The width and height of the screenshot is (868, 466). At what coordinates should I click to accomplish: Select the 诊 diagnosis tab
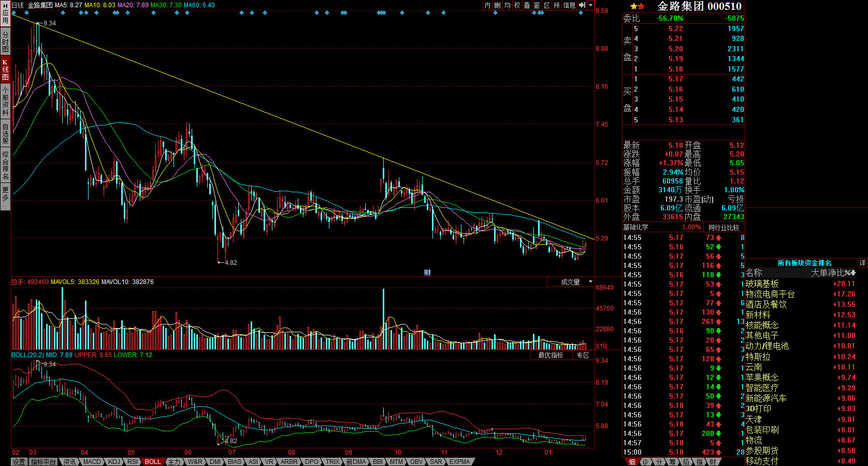coord(645,462)
